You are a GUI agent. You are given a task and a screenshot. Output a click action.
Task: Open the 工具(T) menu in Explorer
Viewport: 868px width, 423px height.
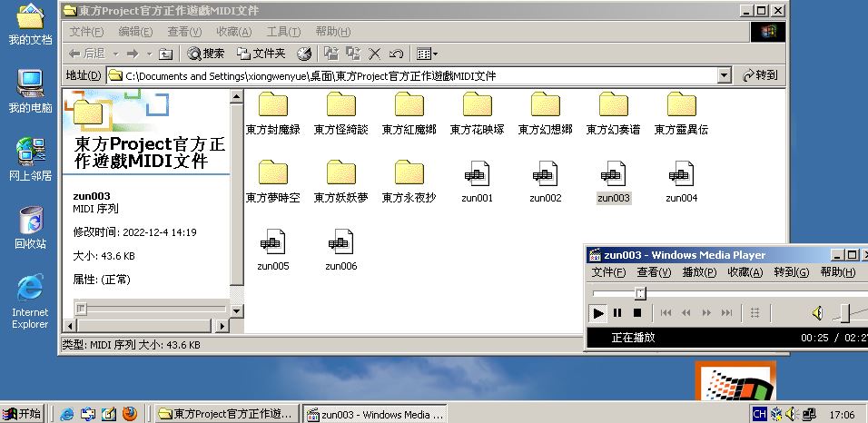tap(283, 32)
